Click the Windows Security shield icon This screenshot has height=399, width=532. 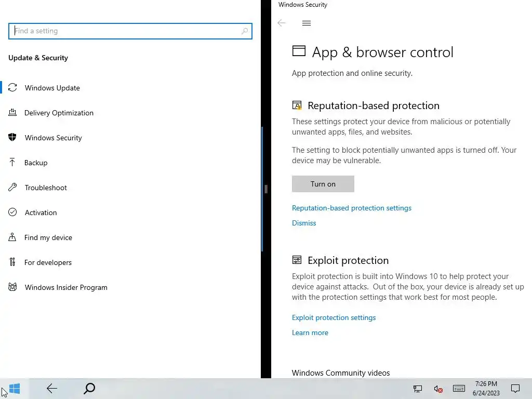coord(12,137)
